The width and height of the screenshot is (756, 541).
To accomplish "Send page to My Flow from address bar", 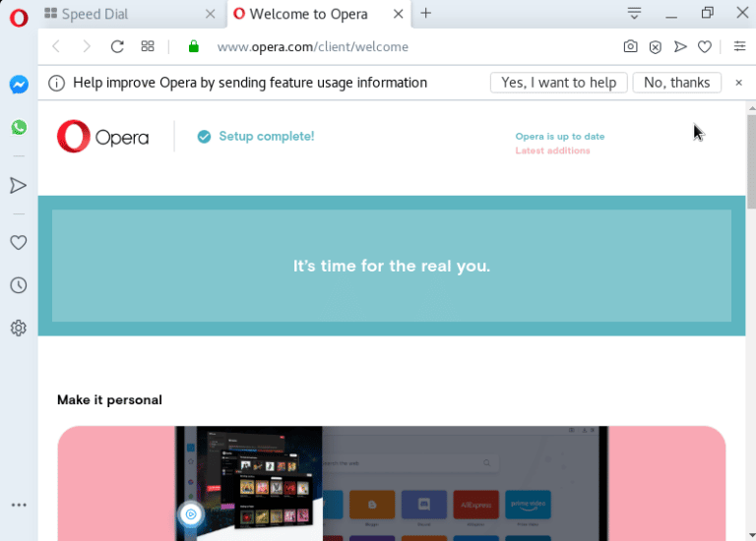I will click(680, 47).
